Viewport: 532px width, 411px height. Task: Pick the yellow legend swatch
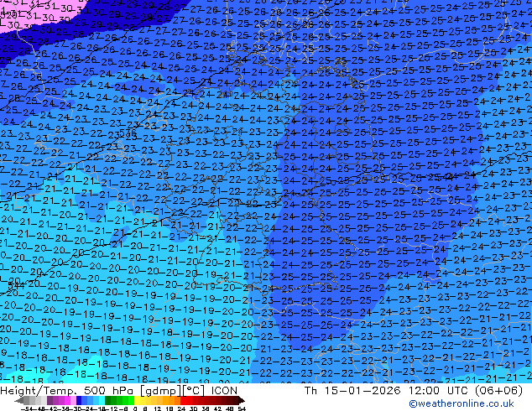pyautogui.click(x=137, y=401)
